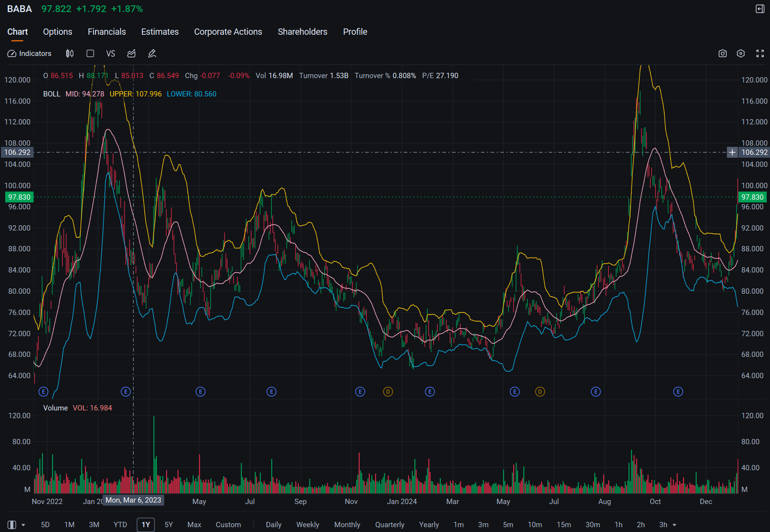Click the earnings marker near May 2023
This screenshot has width=770, height=532.
click(x=200, y=392)
